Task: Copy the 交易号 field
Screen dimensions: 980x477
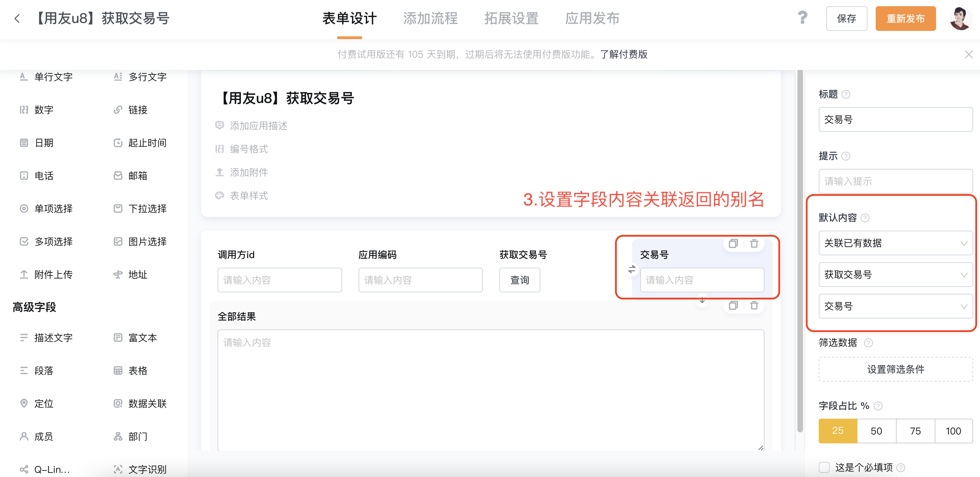Action: (x=733, y=243)
